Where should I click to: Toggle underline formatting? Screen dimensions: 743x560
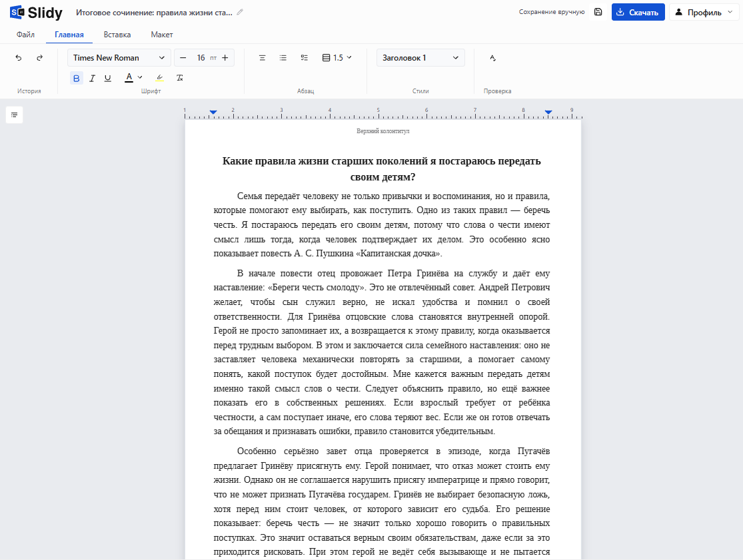pos(107,78)
